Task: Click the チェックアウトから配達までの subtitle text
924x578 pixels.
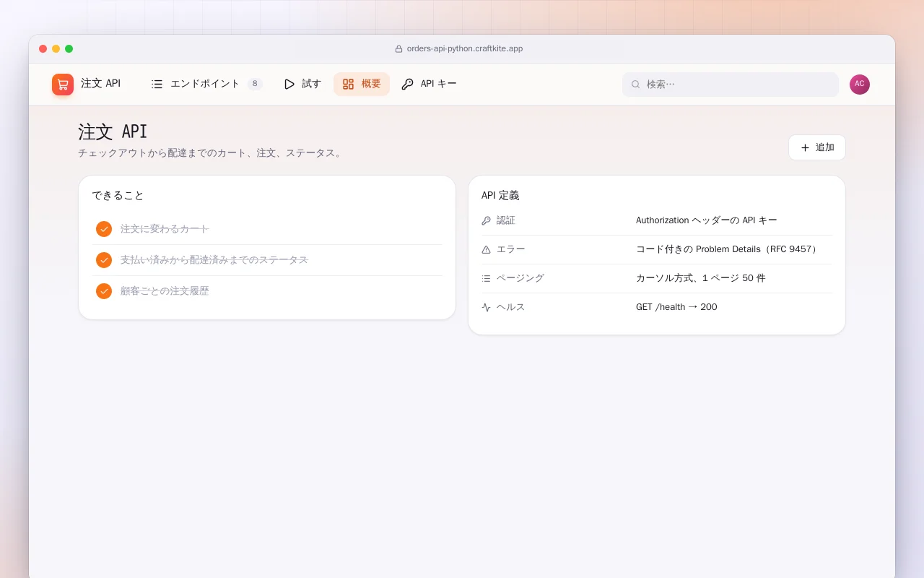Action: (210, 153)
